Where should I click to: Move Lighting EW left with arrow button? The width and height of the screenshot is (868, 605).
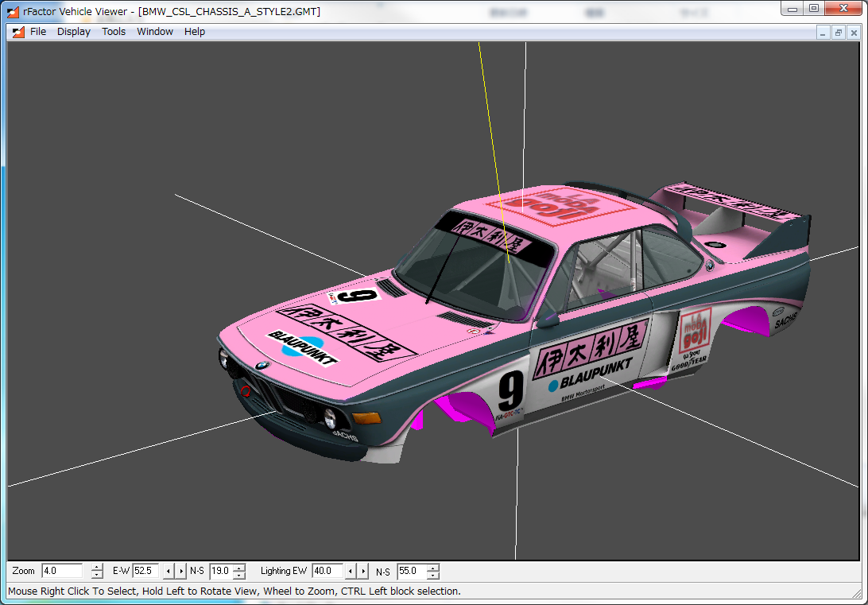click(x=351, y=571)
